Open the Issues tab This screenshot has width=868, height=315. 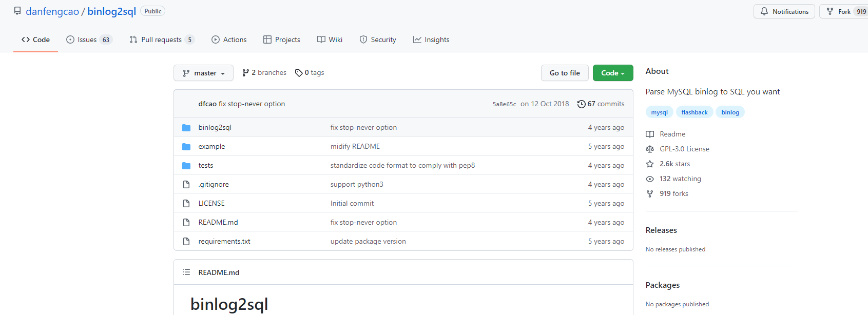[x=89, y=40]
